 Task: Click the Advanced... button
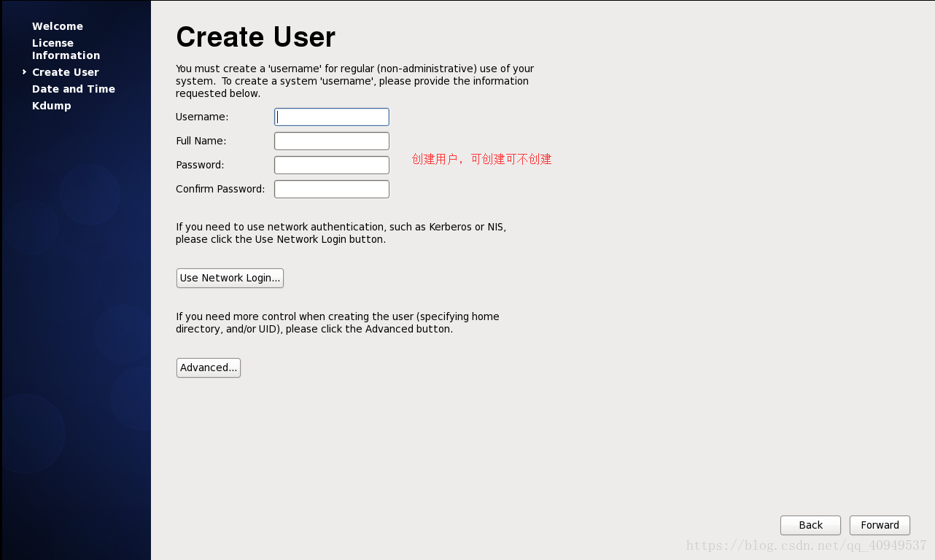(209, 367)
